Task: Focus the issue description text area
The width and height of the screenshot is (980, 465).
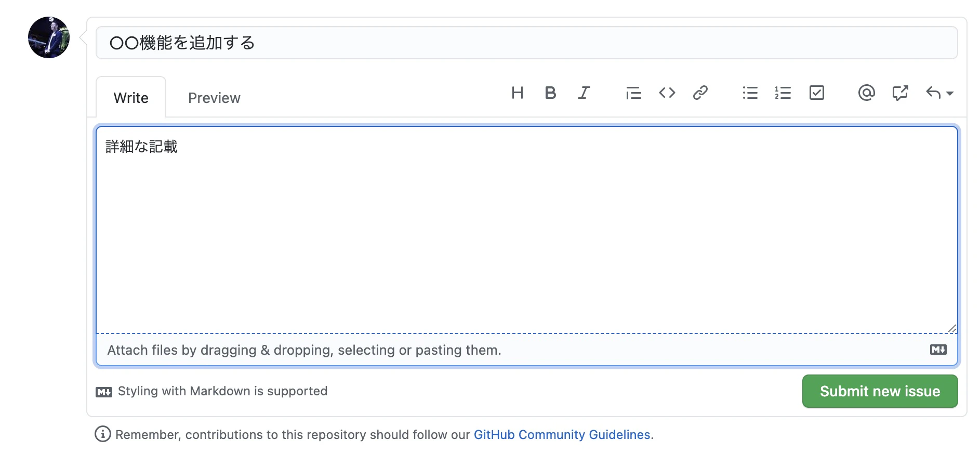Action: click(x=527, y=229)
